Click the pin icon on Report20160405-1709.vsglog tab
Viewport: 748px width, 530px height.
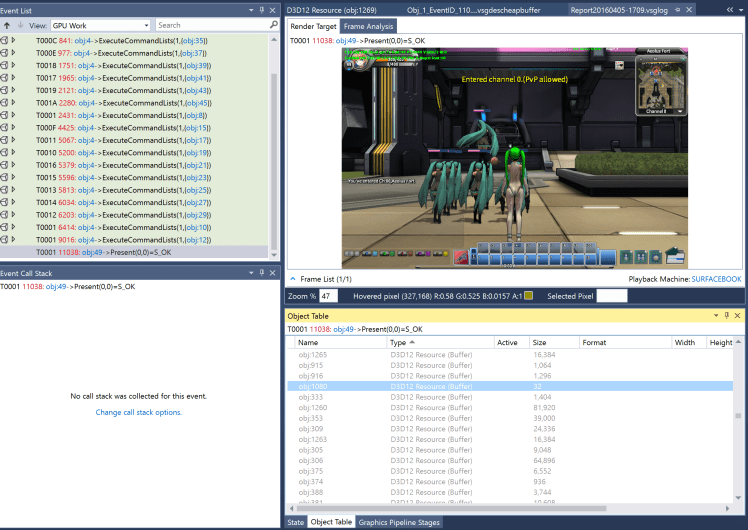(x=678, y=9)
